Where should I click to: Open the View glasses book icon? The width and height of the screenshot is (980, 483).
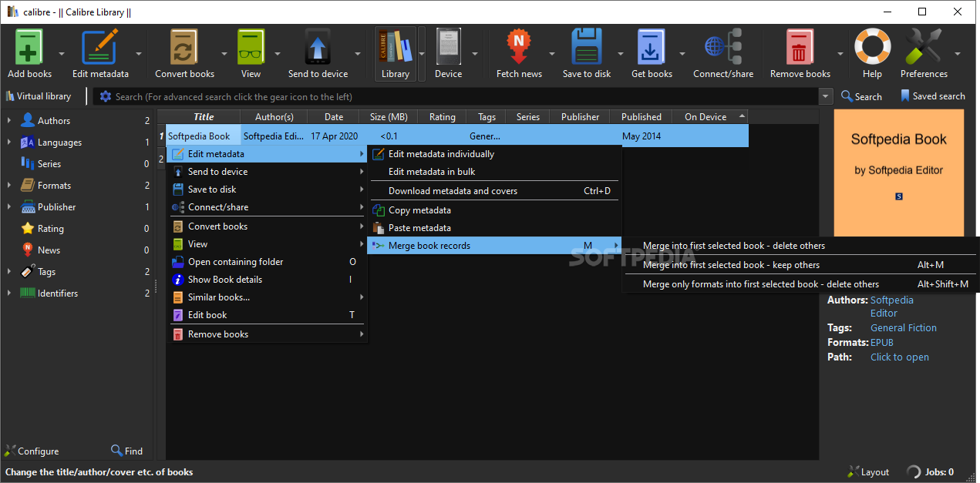coord(251,46)
